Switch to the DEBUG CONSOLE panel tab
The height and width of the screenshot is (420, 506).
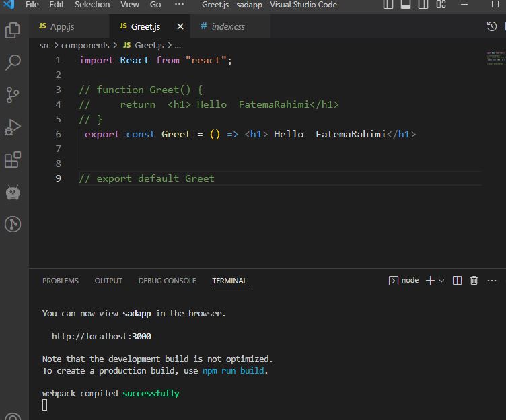point(167,281)
